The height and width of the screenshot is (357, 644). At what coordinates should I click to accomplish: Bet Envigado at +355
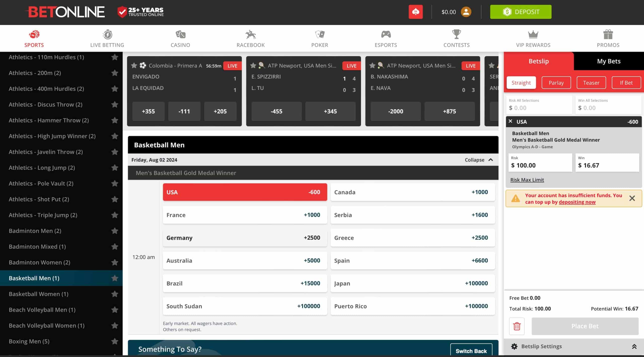coord(148,111)
